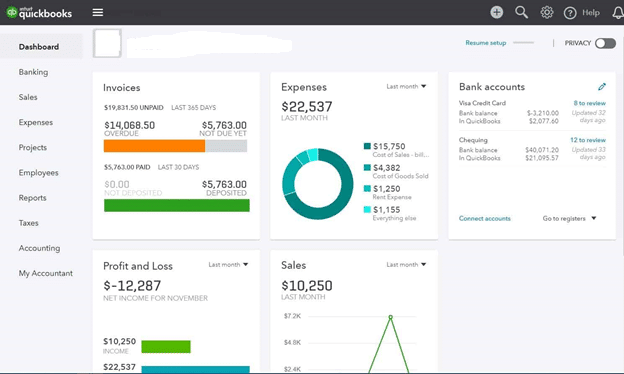Click the Resume setup link
This screenshot has height=374, width=624.
[x=486, y=43]
